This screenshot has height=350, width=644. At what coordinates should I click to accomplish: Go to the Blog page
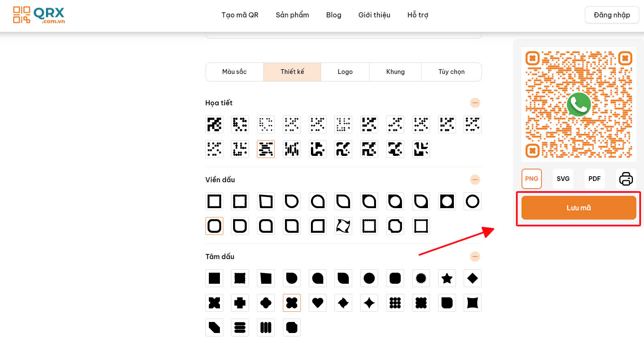click(x=333, y=15)
